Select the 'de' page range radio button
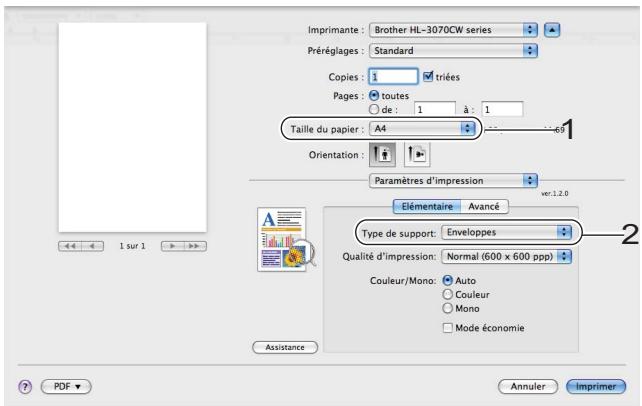The height and width of the screenshot is (406, 642). pos(374,109)
